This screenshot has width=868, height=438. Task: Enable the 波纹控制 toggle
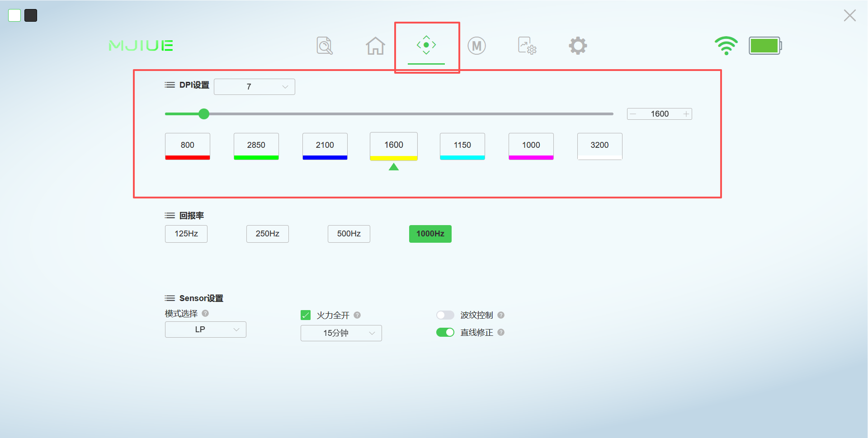point(445,315)
